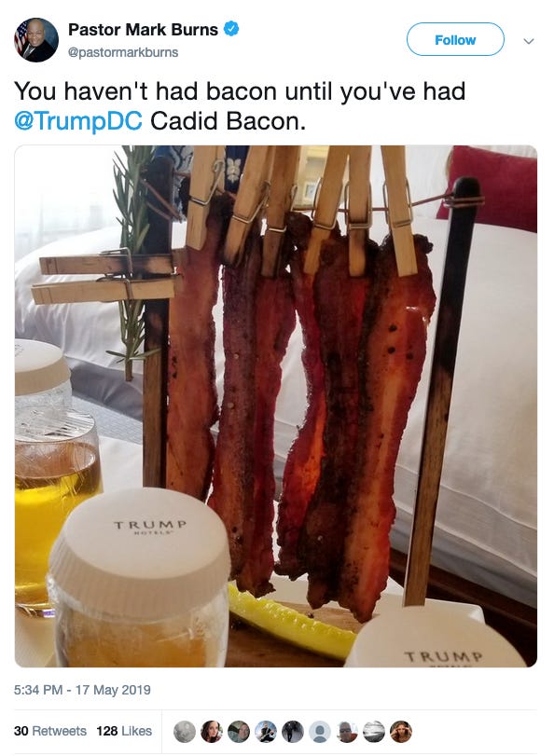
Task: Click fifth liker avatar, dark silhouette
Action: pyautogui.click(x=293, y=732)
